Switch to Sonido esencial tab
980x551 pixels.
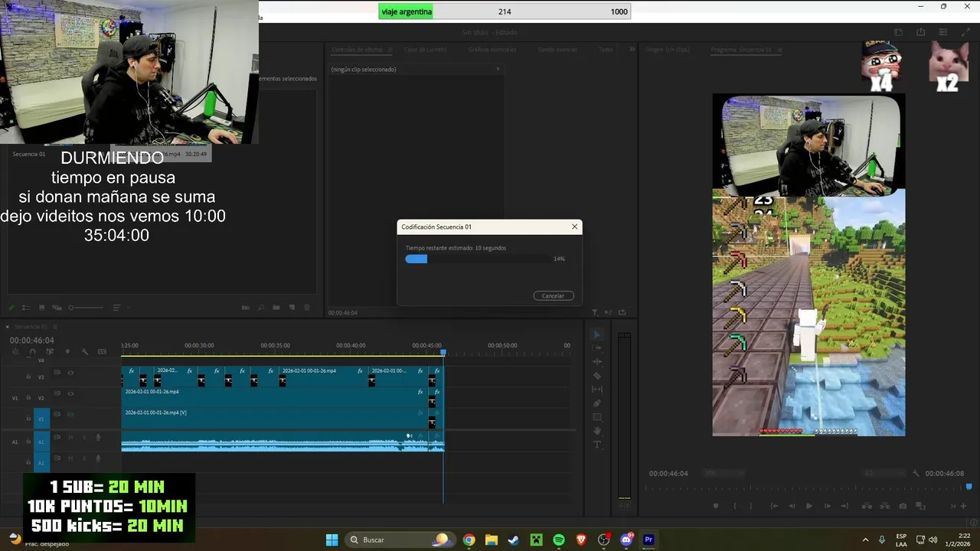point(557,50)
